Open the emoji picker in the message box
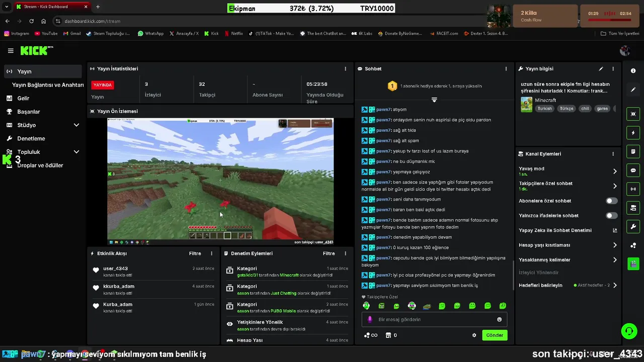The height and width of the screenshot is (362, 644). click(x=499, y=319)
